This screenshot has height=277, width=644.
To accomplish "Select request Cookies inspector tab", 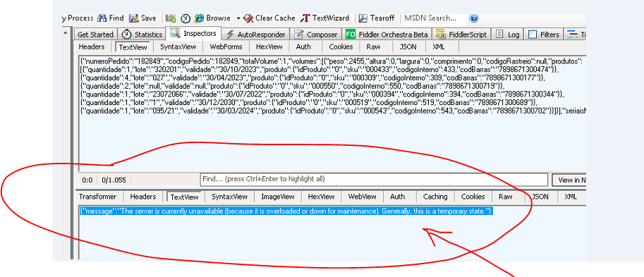I will 341,47.
